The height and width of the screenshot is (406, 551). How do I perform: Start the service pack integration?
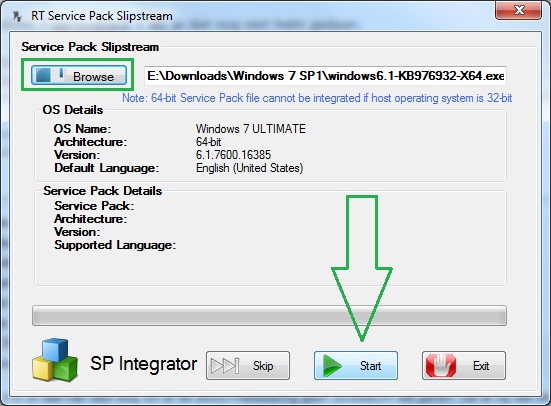coord(356,366)
